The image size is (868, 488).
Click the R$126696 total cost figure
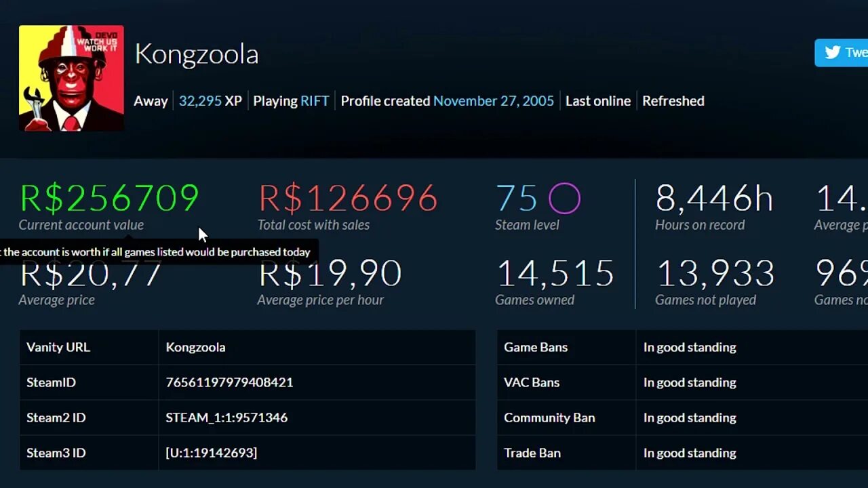click(348, 199)
